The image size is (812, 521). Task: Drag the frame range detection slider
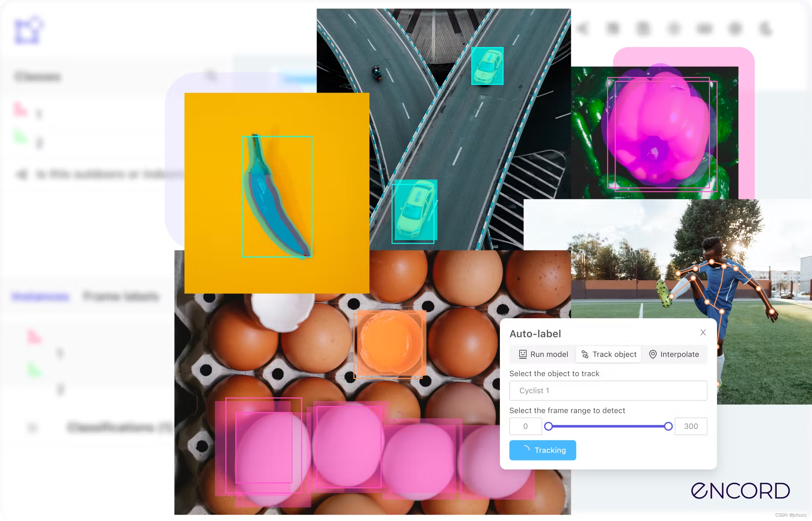[x=548, y=426]
